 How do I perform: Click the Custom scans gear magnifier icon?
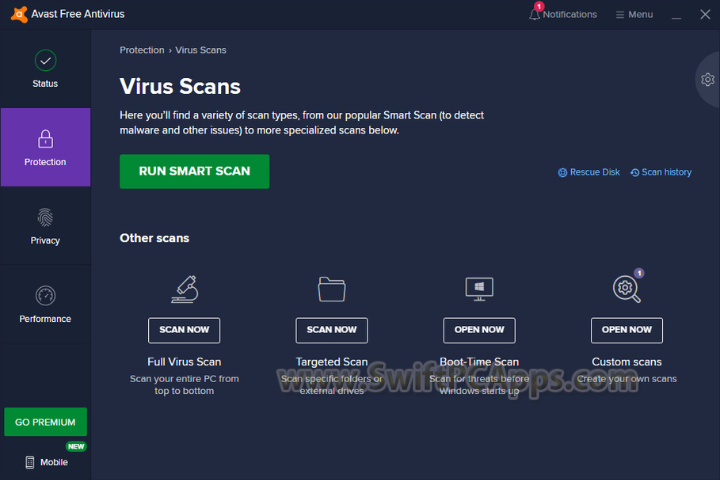pyautogui.click(x=626, y=289)
